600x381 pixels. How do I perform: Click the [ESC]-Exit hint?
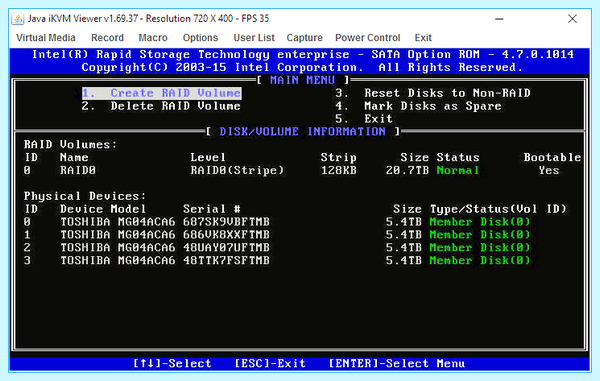coord(270,363)
